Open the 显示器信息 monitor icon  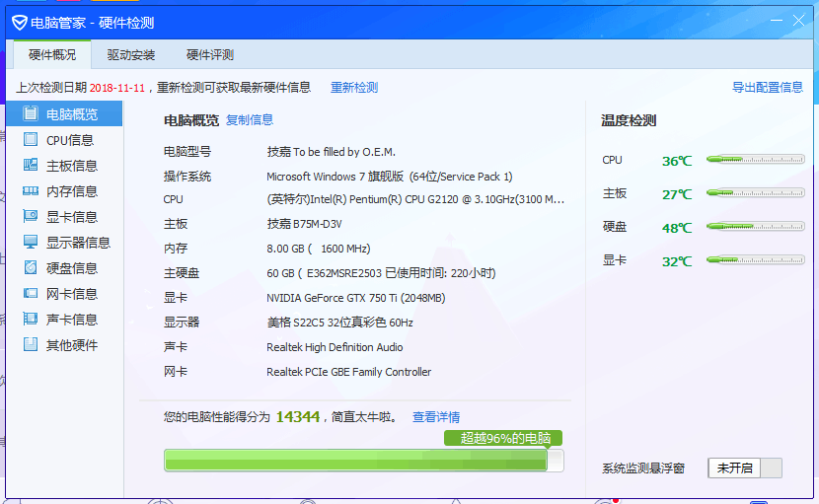31,242
